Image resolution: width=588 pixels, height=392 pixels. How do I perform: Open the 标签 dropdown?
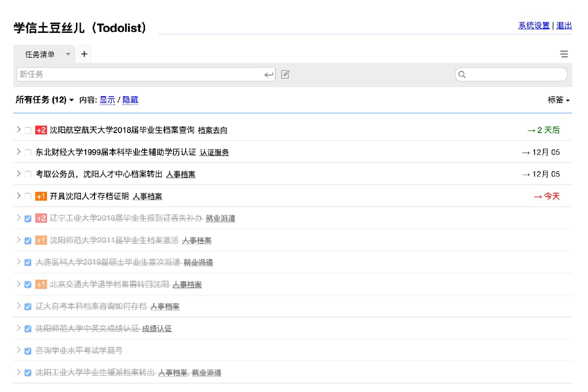[x=558, y=100]
